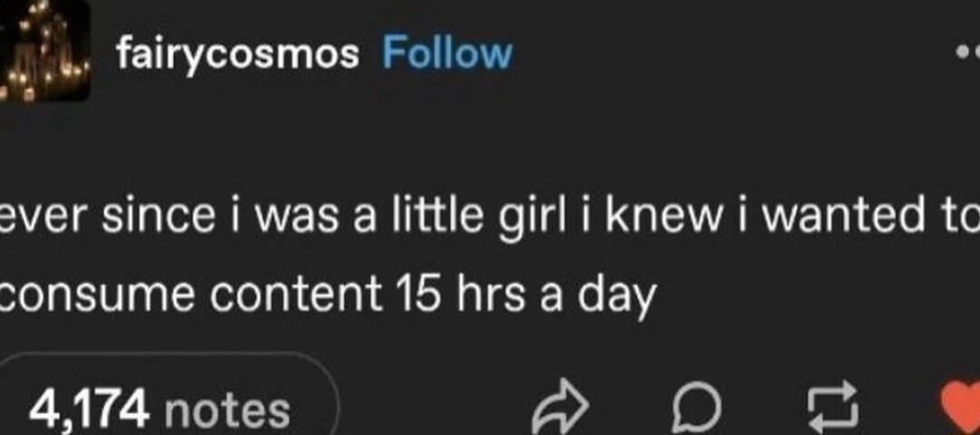Image resolution: width=980 pixels, height=435 pixels.
Task: Like the post with the heart icon
Action: (964, 409)
